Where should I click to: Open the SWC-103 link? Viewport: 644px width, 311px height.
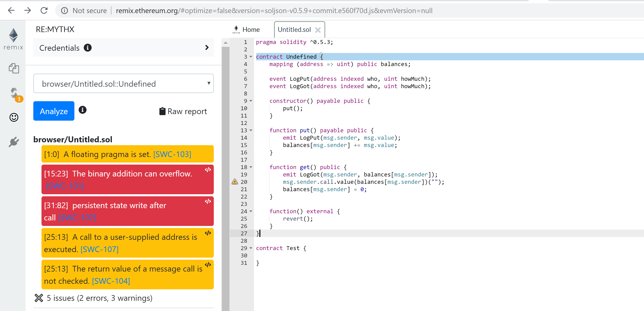[172, 154]
